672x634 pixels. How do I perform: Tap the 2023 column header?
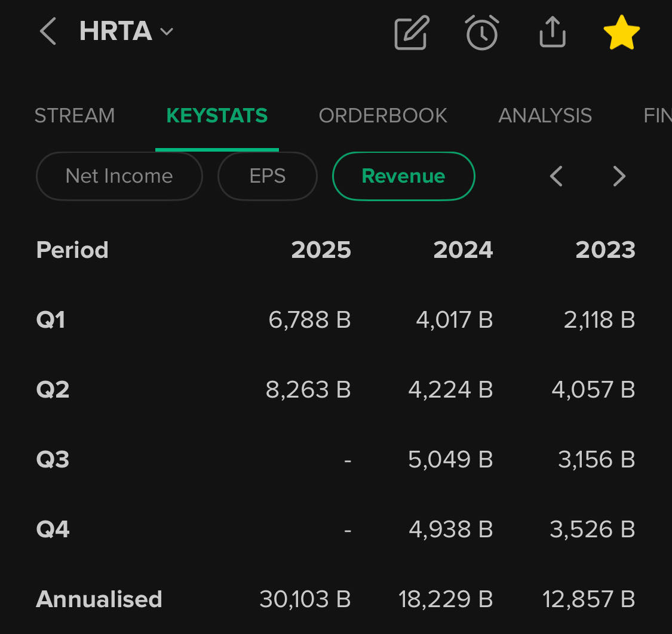click(605, 250)
